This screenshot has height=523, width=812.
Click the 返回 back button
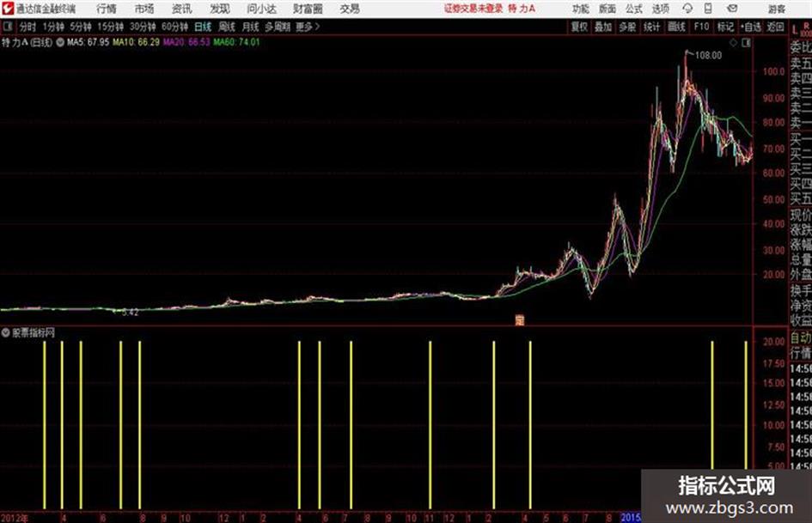775,27
